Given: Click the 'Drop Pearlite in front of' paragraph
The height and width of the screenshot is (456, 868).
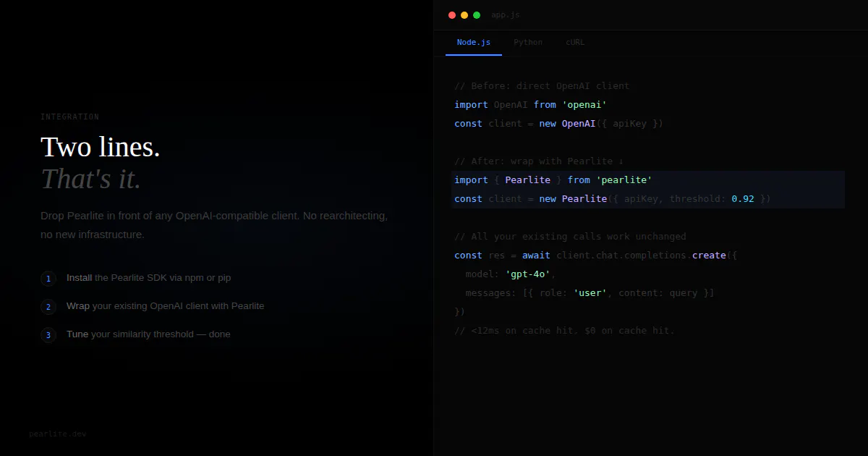Looking at the screenshot, I should pos(214,225).
